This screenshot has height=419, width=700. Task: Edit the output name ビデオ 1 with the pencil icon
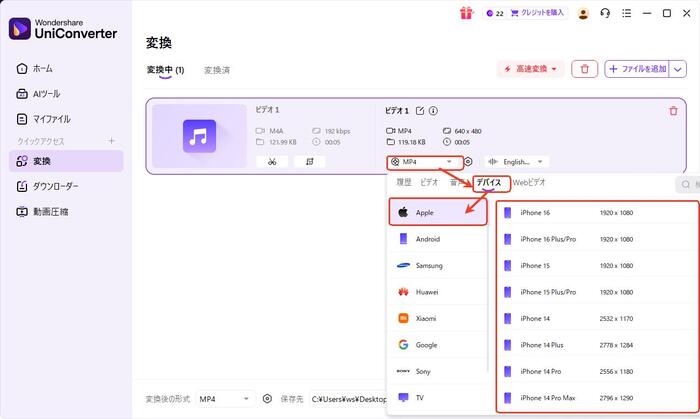click(x=420, y=111)
